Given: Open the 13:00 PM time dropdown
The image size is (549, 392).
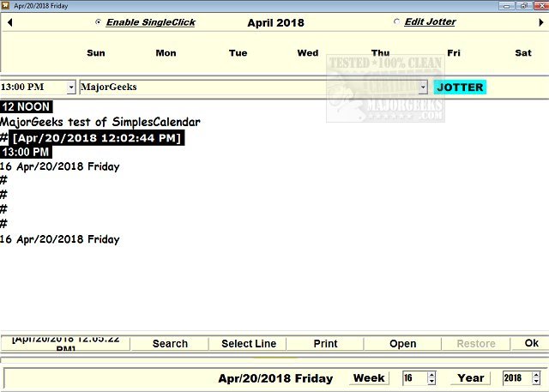Looking at the screenshot, I should (71, 87).
